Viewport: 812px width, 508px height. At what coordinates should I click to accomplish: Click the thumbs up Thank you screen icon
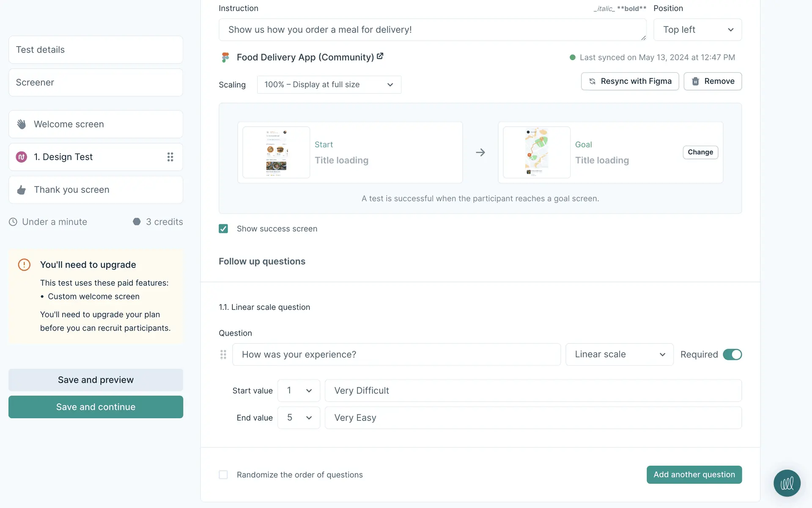click(x=22, y=190)
